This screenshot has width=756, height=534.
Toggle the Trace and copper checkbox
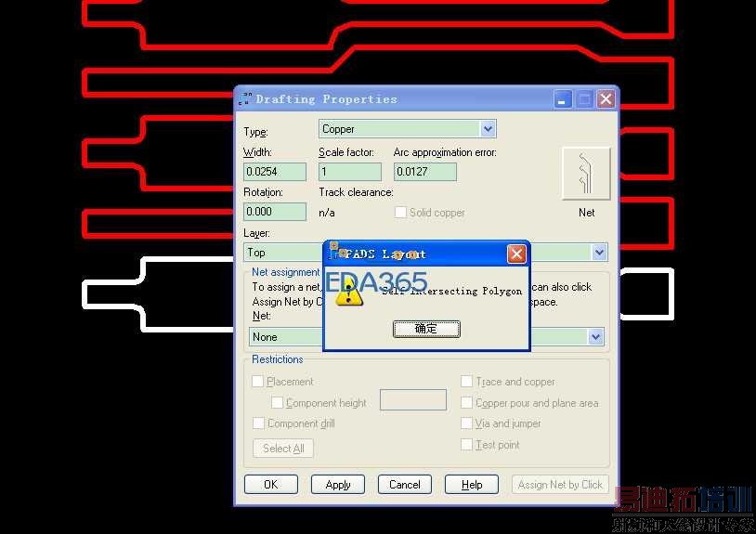[466, 382]
